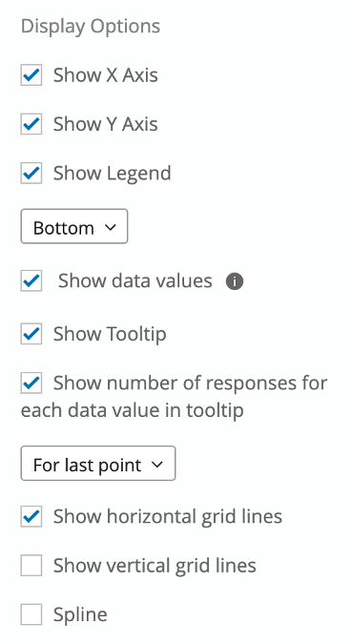351x644 pixels.
Task: Click the chevron arrow in For last point dropdown
Action: tap(157, 464)
